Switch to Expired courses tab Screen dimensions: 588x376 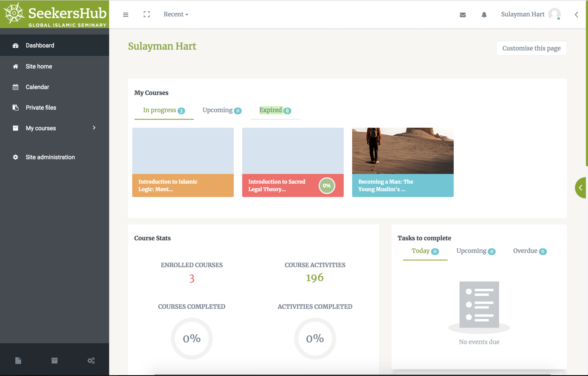click(275, 110)
